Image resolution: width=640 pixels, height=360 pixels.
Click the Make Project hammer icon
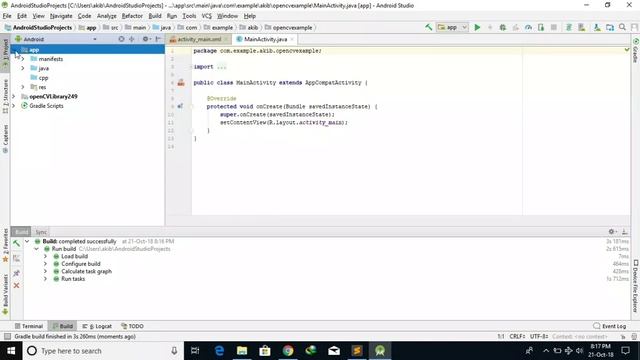[428, 27]
